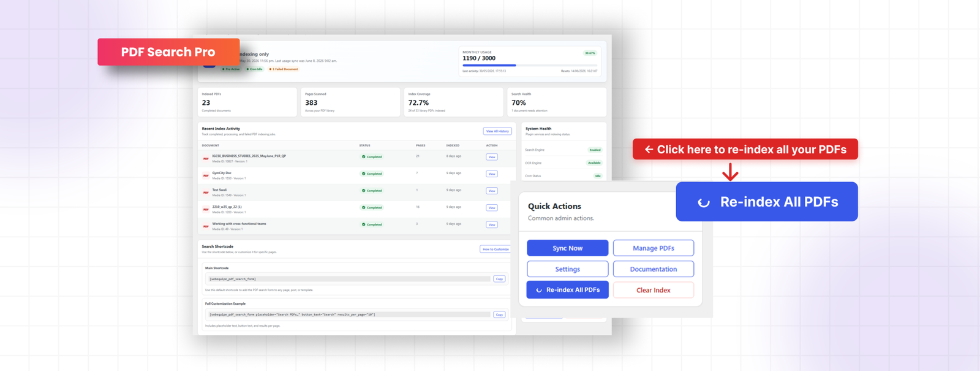
Task: Click the Search Health 70% card
Action: click(557, 102)
